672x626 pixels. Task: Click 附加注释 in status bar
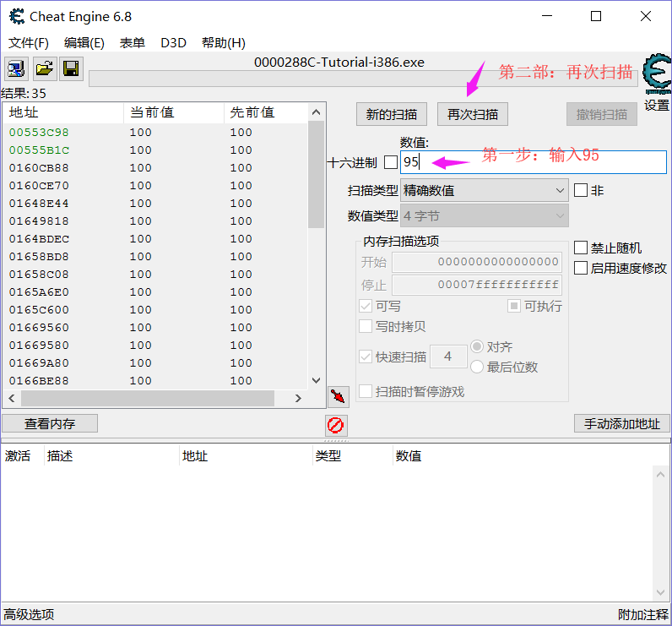tap(642, 614)
